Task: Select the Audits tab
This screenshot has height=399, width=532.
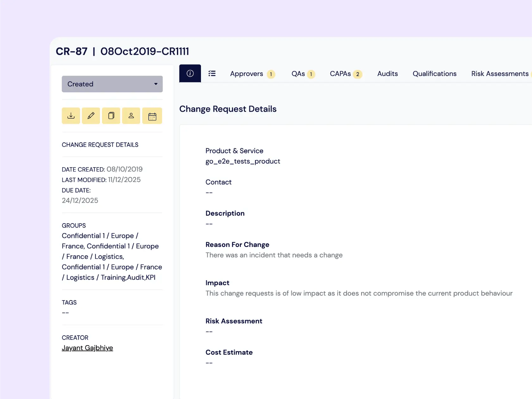Action: [387, 73]
